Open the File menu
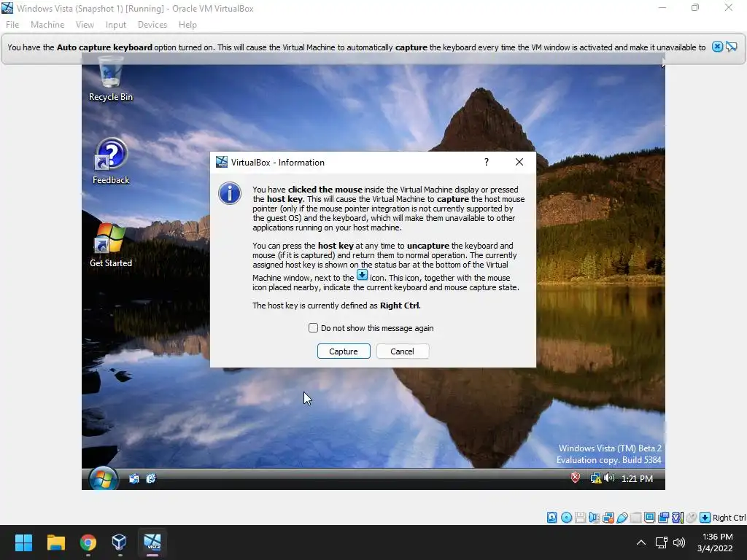 pyautogui.click(x=12, y=24)
